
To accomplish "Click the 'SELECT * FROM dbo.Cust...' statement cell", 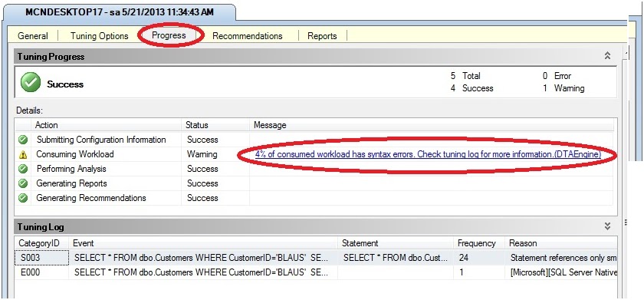I will point(396,258).
